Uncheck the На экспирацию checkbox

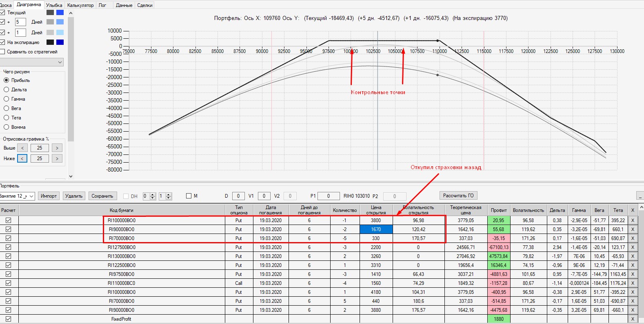[x=2, y=42]
